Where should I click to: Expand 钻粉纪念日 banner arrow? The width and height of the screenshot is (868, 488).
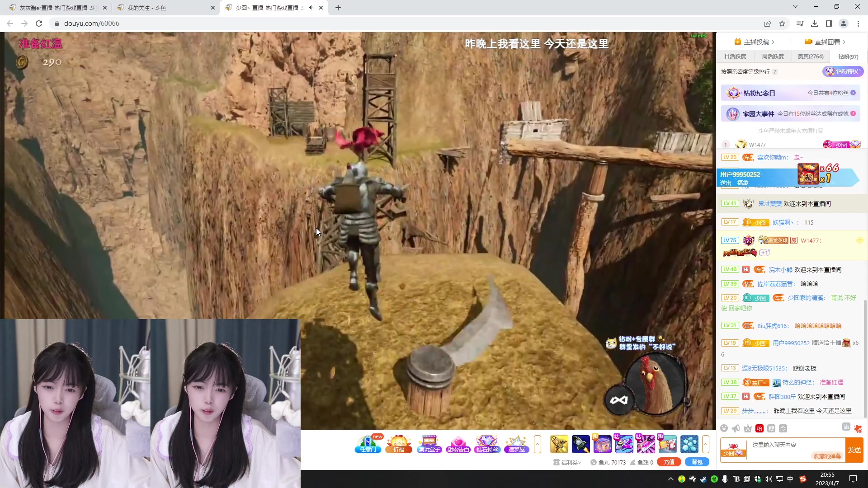click(x=853, y=93)
